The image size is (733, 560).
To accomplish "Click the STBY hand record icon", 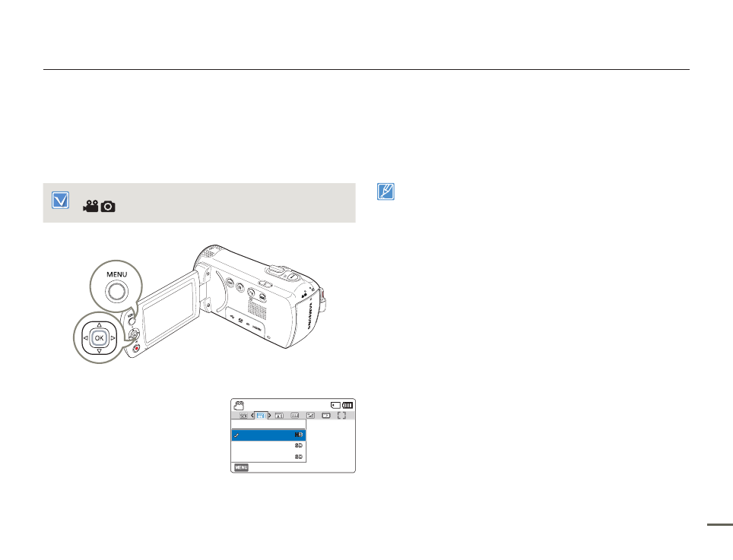I will click(239, 405).
